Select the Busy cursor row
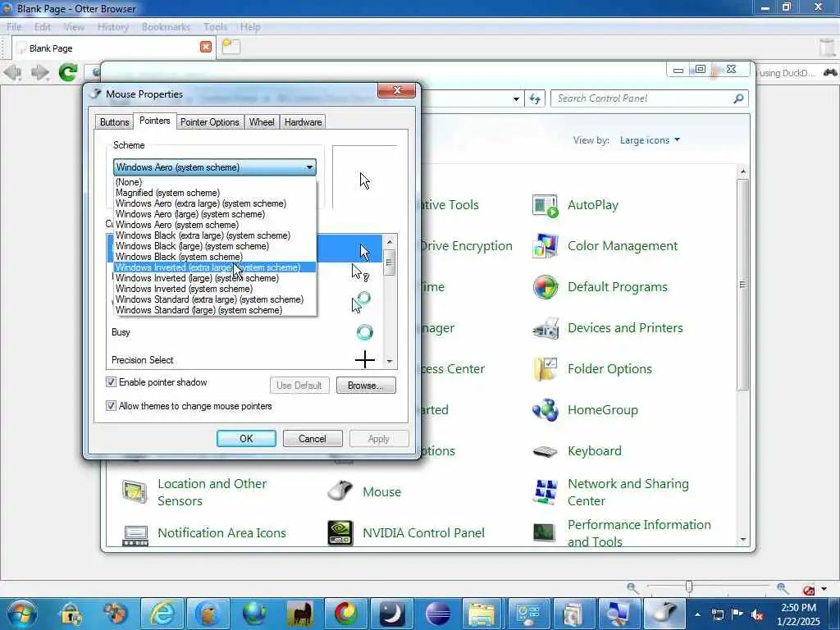Image resolution: width=840 pixels, height=630 pixels. coord(244,332)
